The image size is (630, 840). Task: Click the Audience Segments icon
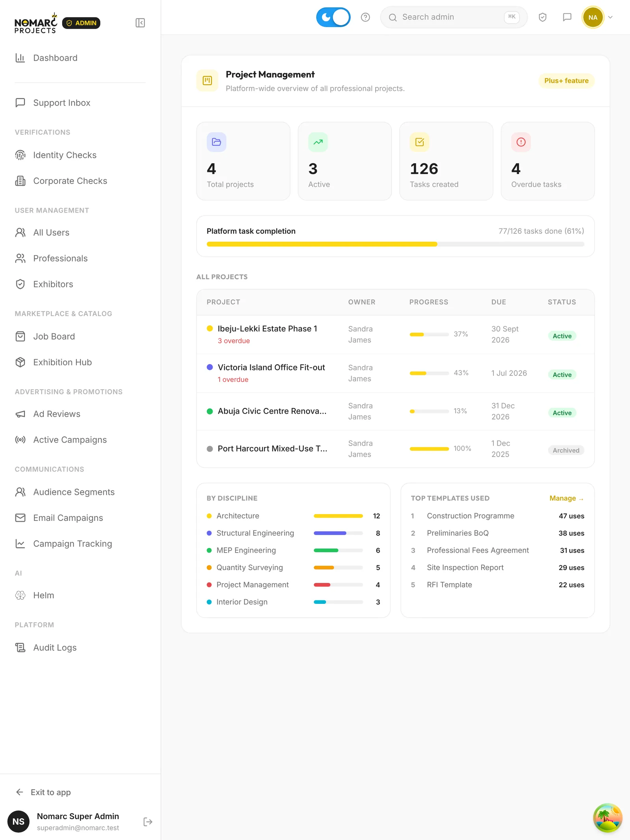20,492
